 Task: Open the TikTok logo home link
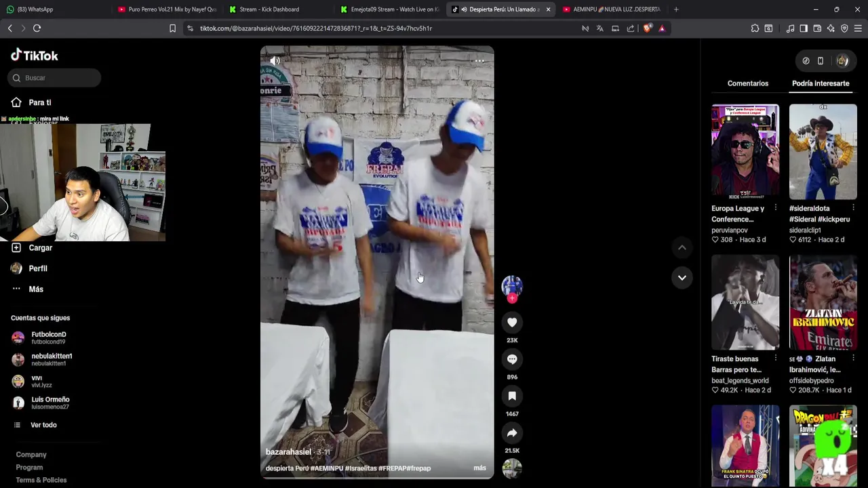35,56
